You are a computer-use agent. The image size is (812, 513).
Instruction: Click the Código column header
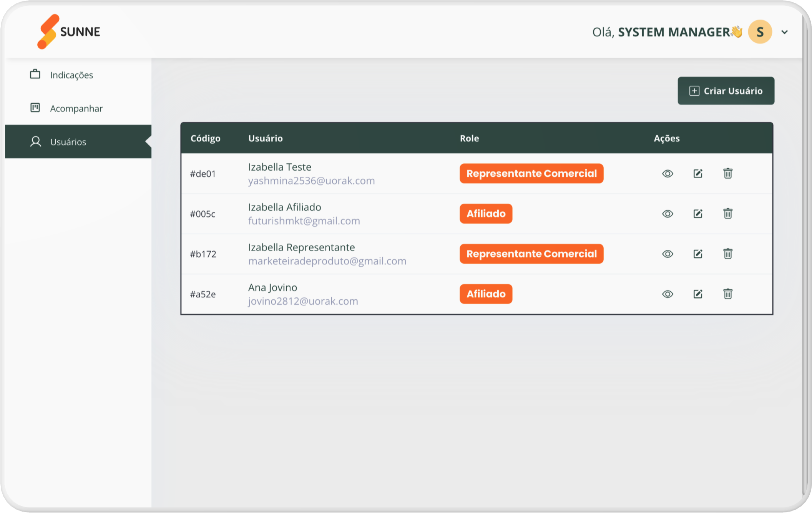pyautogui.click(x=206, y=138)
